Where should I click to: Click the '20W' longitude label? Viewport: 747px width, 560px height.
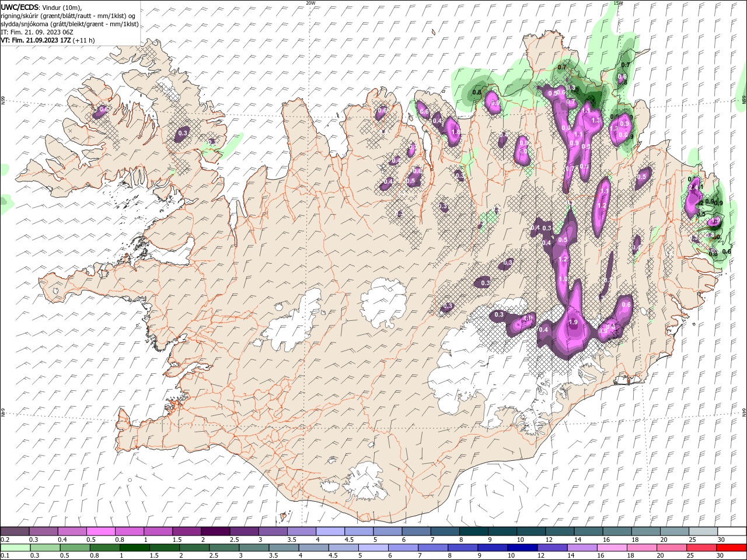310,3
